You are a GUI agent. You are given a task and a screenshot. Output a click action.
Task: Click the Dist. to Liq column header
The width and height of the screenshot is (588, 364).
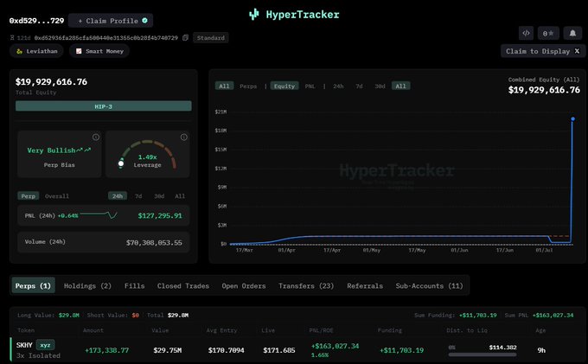coord(467,330)
